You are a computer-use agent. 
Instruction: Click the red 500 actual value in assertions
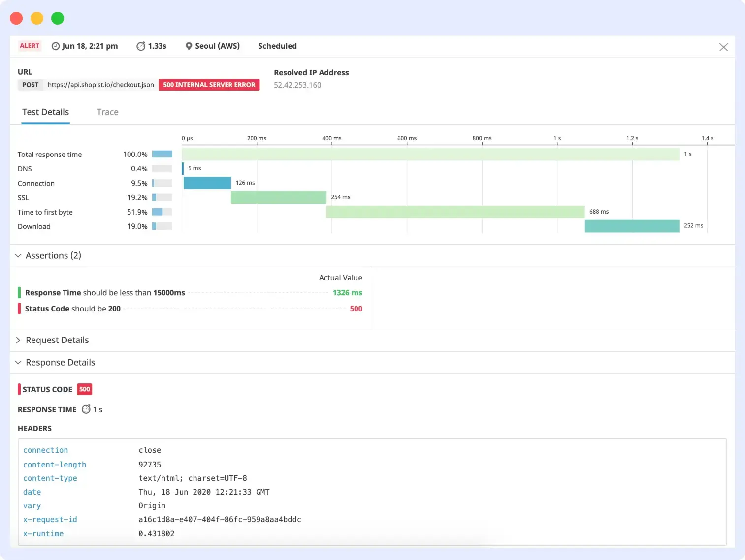[x=356, y=309]
